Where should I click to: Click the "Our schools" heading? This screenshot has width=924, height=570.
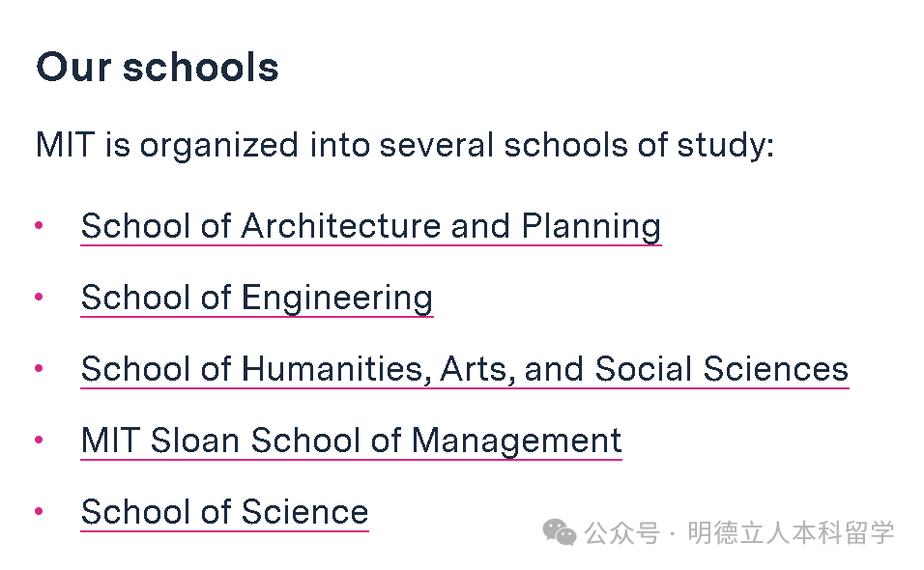coord(158,68)
